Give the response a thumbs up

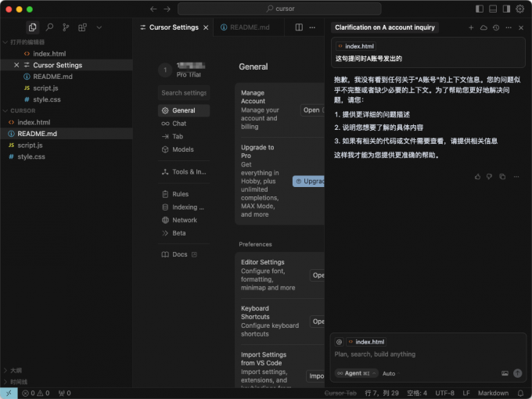coord(477,177)
